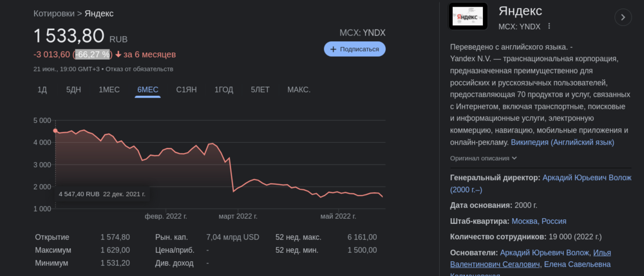644x276 pixels.
Task: Open the Википедия (Английский язык) link
Action: tap(562, 142)
